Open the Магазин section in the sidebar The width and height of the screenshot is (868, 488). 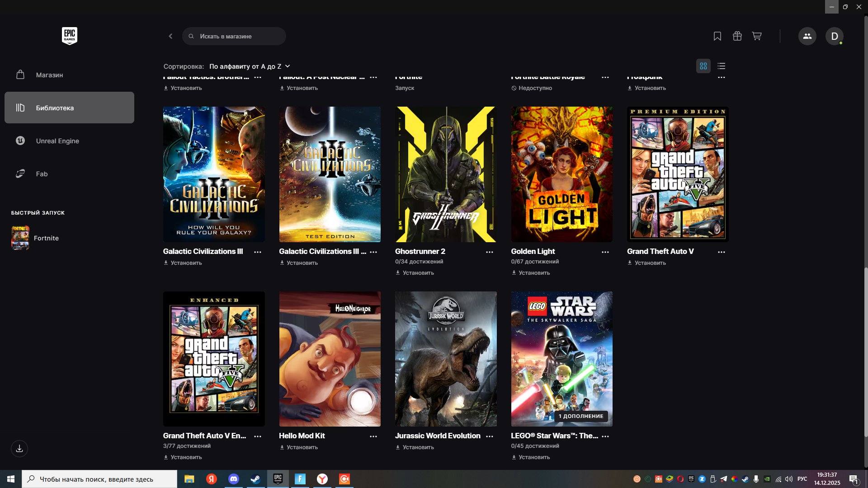click(49, 75)
